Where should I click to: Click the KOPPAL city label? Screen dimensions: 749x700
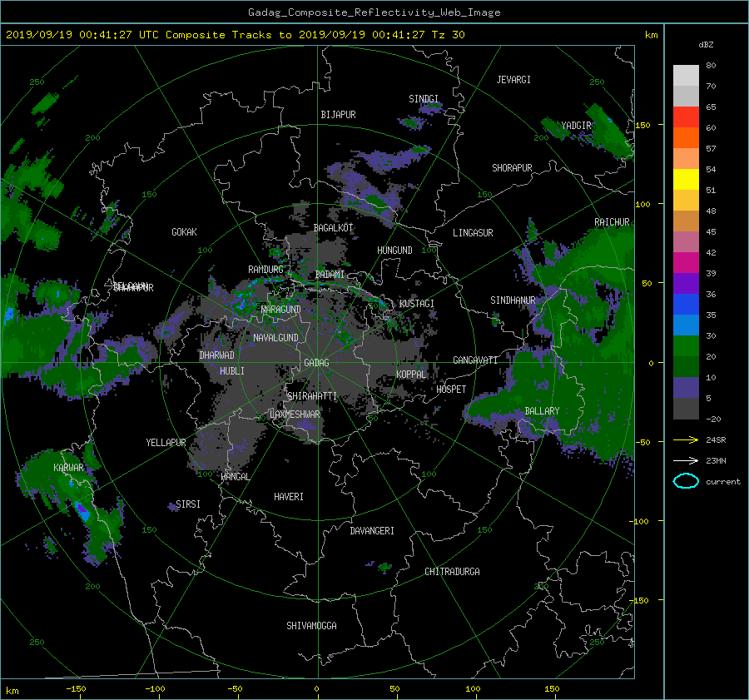pos(411,374)
